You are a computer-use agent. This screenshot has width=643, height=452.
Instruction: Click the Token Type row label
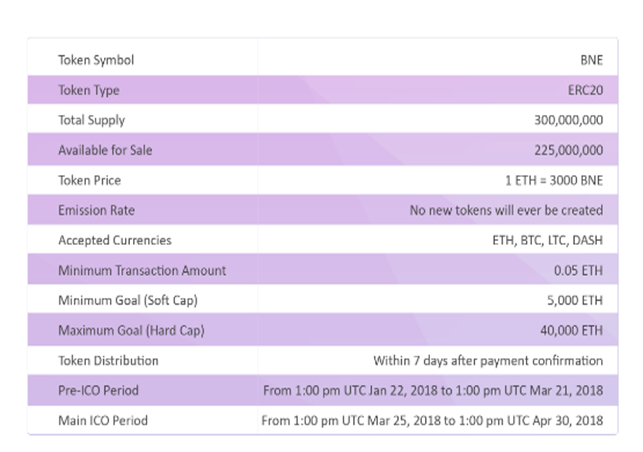click(x=89, y=90)
